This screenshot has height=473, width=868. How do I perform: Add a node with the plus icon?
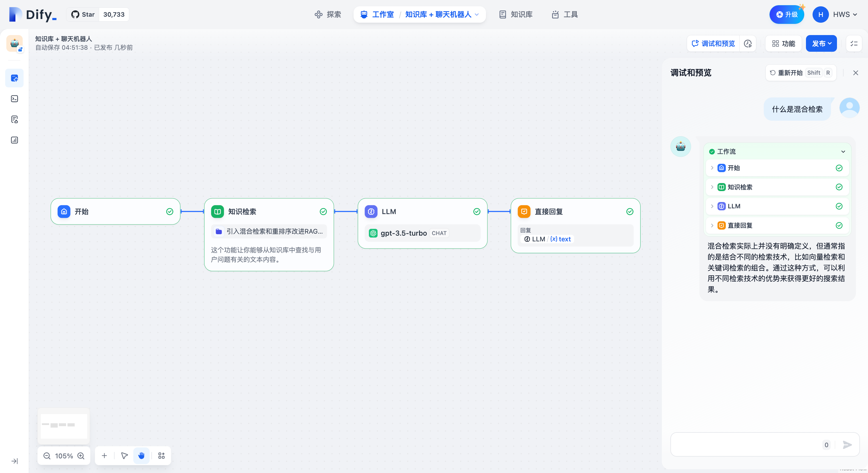coord(104,456)
